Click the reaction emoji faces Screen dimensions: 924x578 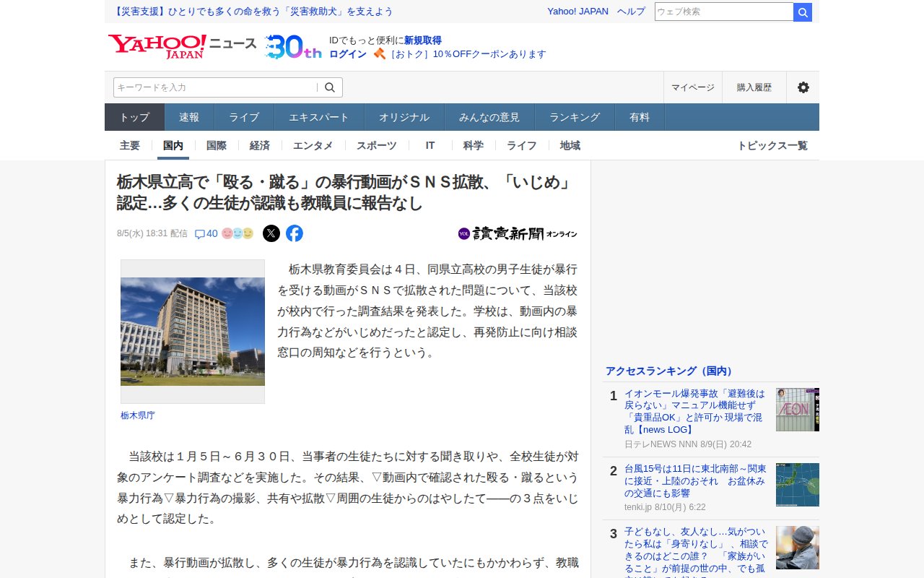tap(237, 233)
